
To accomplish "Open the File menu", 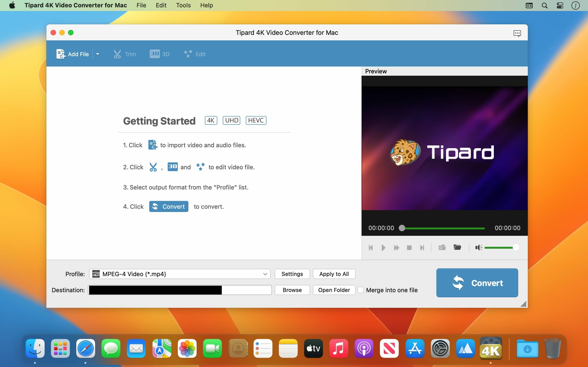I will 141,5.
